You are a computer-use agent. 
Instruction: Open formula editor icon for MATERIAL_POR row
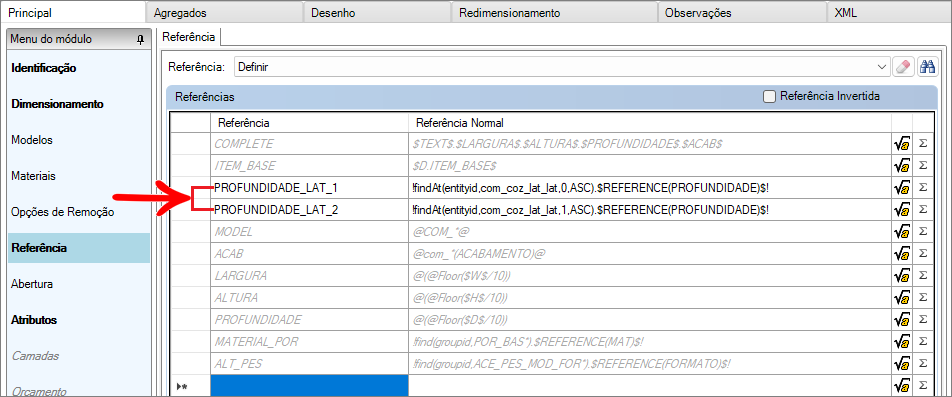(x=902, y=341)
